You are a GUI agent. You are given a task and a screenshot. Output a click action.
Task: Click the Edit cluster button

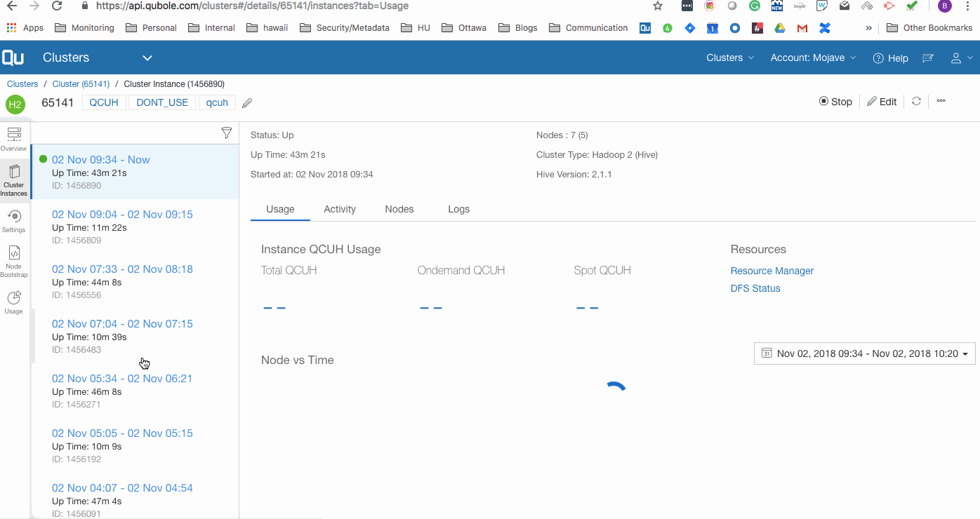click(x=882, y=102)
